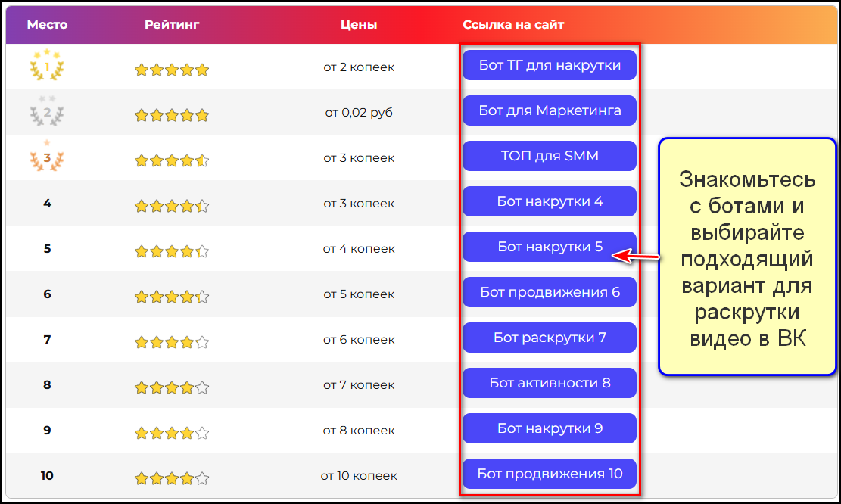Click the silver second-place laurel icon
The image size is (841, 504).
tap(47, 112)
